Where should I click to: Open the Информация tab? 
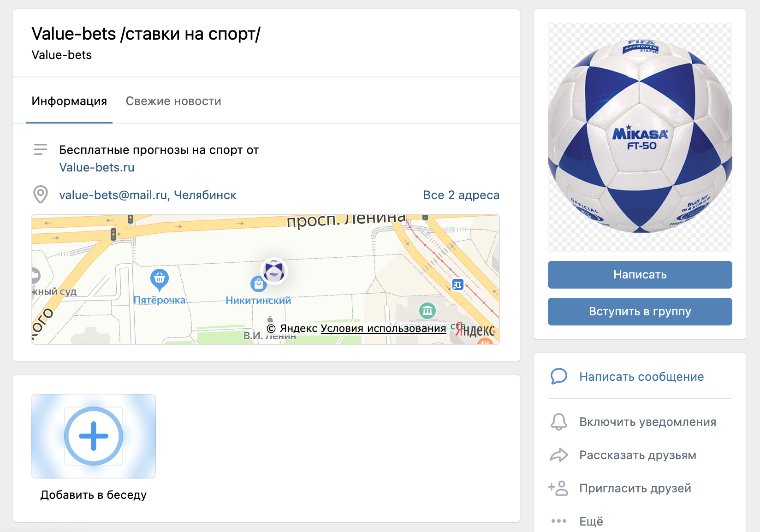pyautogui.click(x=69, y=101)
